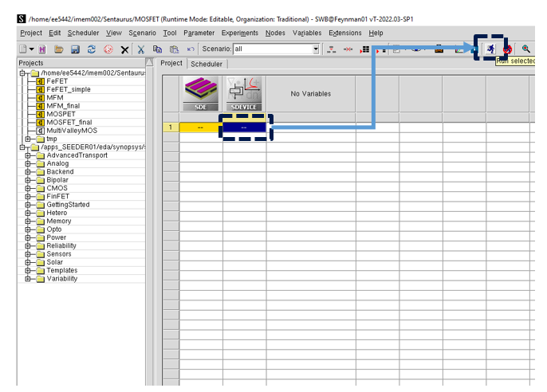Click the Run selected nodes toolbar icon

click(x=491, y=49)
